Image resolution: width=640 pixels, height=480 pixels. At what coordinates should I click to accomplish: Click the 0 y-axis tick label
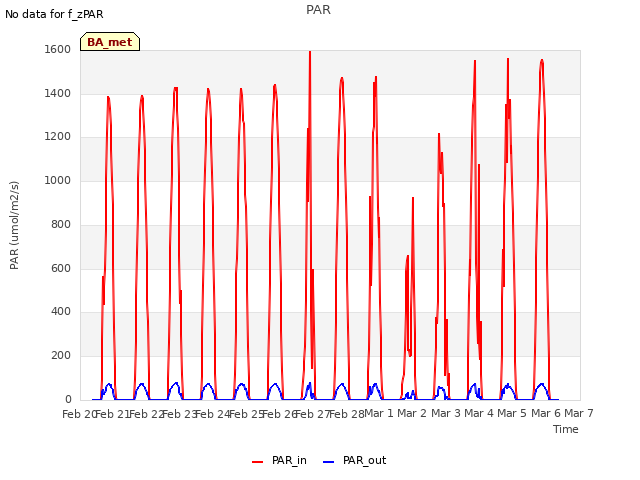[68, 399]
